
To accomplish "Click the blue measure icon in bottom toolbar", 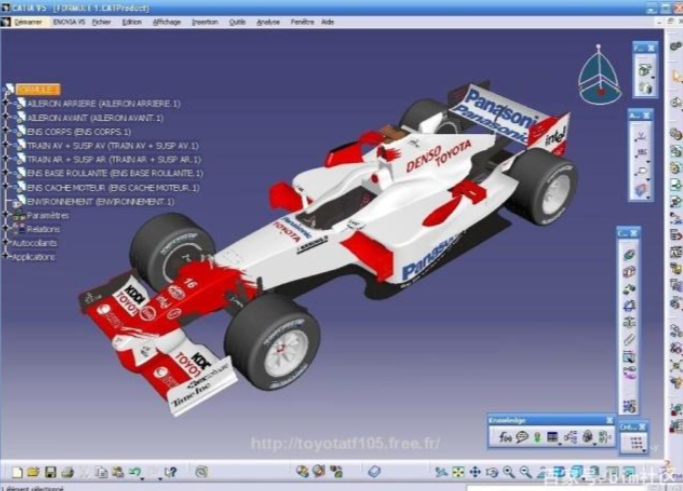I will click(375, 472).
